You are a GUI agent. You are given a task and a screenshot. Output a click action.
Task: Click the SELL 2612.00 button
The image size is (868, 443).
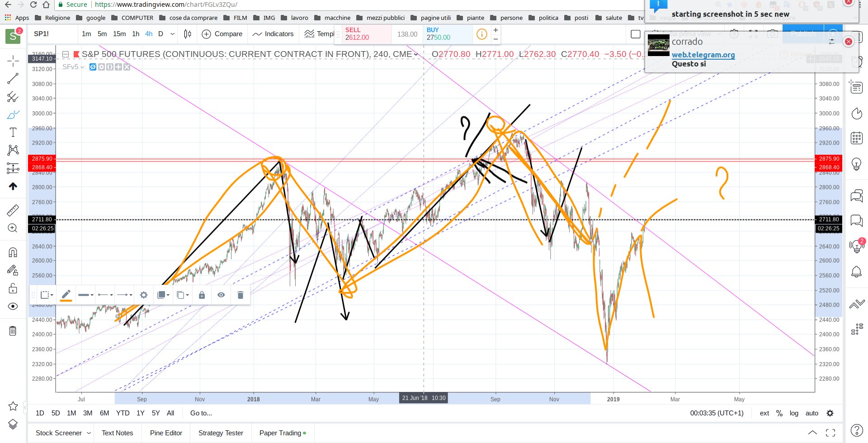click(x=366, y=34)
